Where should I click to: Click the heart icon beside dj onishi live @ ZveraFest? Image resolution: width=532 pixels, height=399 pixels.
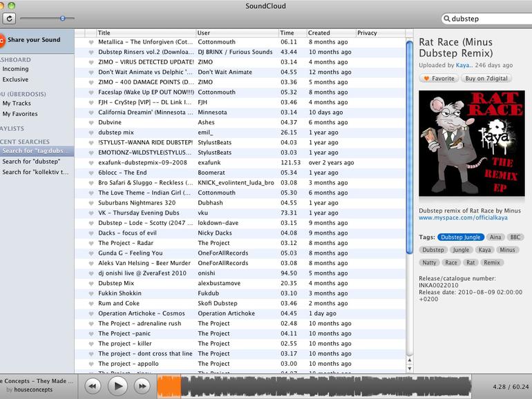(x=91, y=273)
